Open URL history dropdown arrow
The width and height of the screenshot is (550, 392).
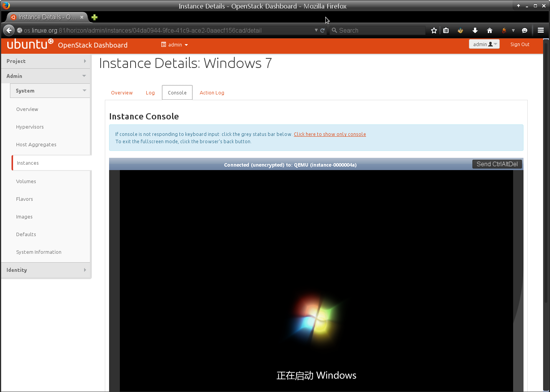tap(316, 30)
